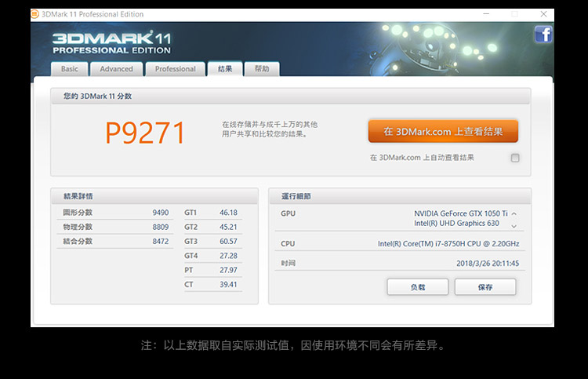Select the timestamp 2018/3/26 20:11:45
The width and height of the screenshot is (588, 379).
coord(488,264)
